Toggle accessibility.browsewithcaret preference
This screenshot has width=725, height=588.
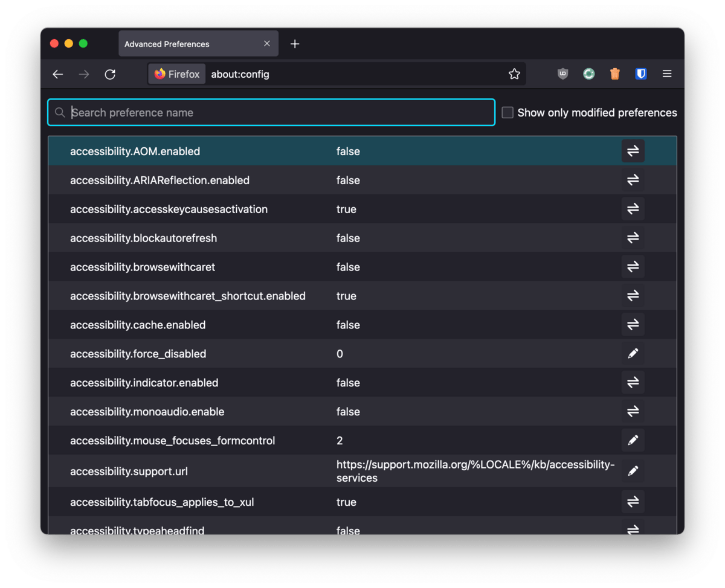pyautogui.click(x=633, y=267)
